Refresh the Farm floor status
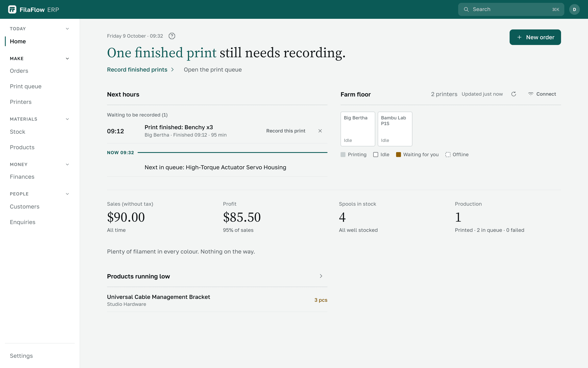Screen dimensions: 588x368 coord(513,94)
